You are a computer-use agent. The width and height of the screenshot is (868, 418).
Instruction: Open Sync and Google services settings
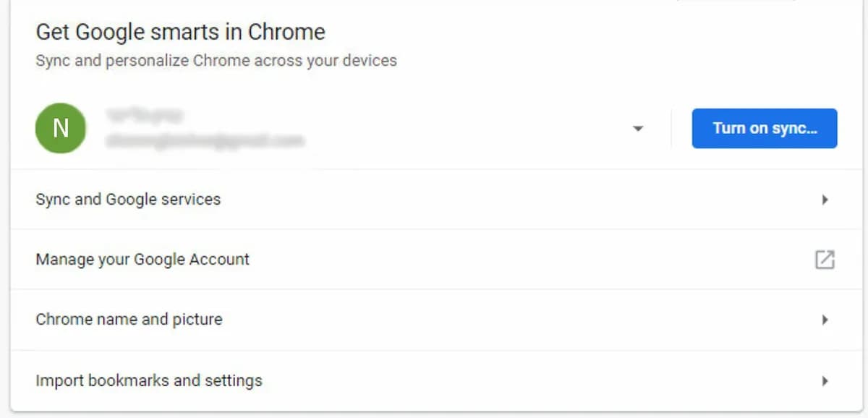128,199
